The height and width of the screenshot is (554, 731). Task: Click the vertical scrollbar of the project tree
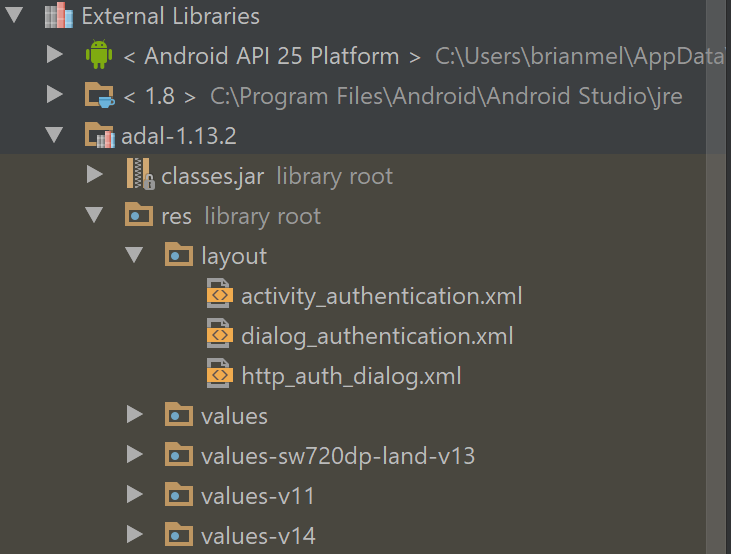coord(716,277)
